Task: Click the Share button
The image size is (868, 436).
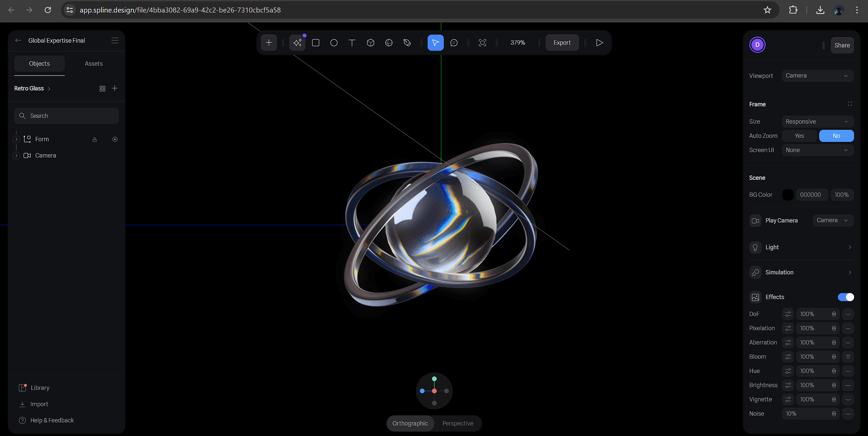Action: [x=842, y=45]
